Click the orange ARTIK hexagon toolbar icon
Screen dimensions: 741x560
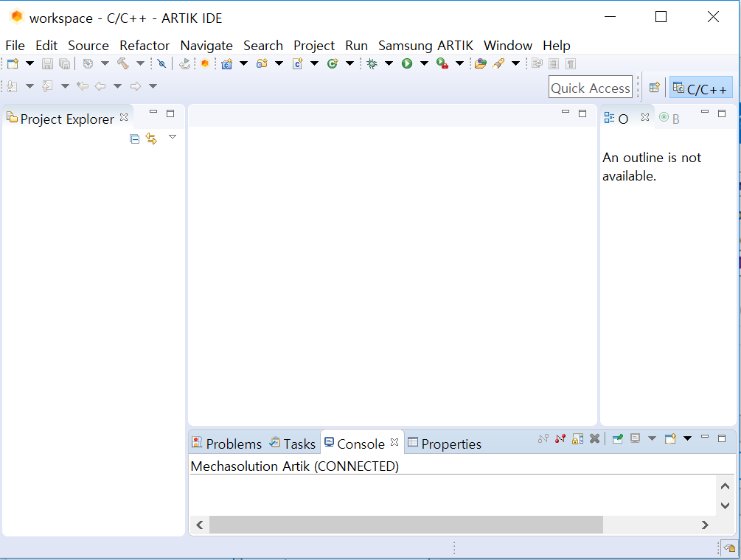click(205, 63)
